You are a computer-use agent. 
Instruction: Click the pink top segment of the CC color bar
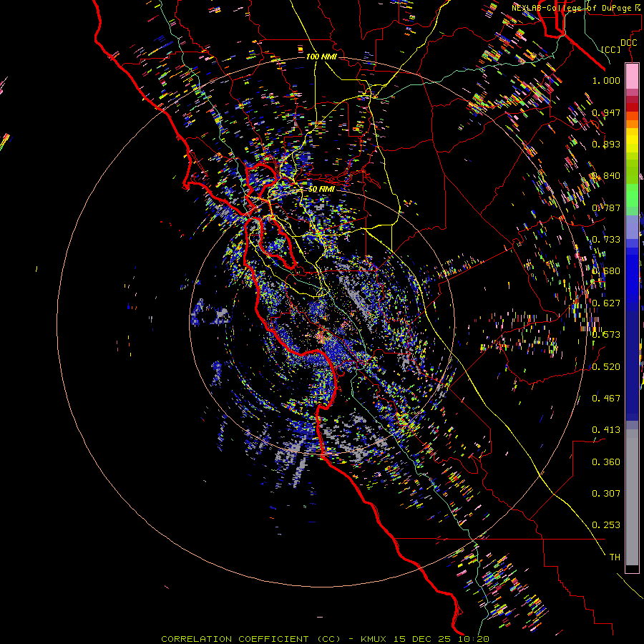coord(632,76)
